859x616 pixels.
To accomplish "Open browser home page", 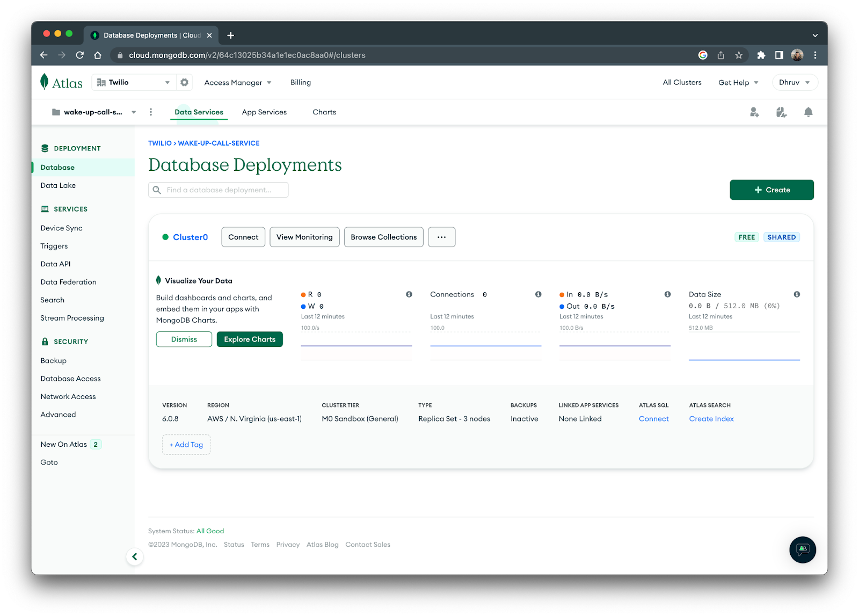I will (x=98, y=55).
